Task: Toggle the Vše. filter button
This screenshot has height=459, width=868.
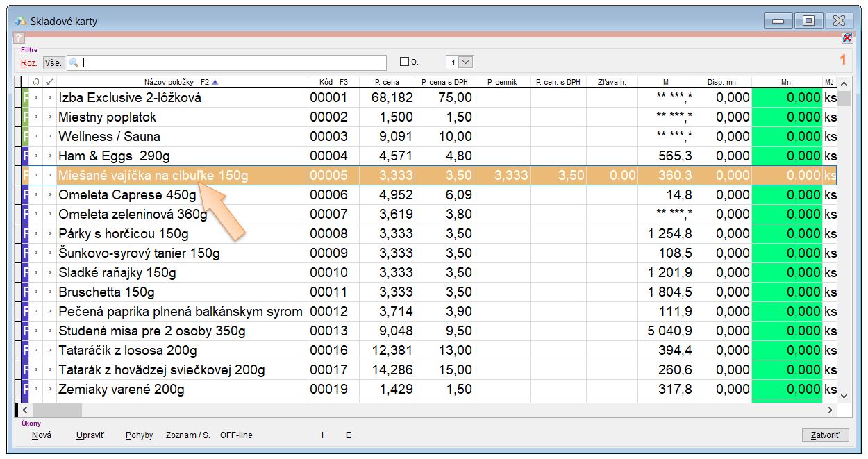Action: pos(53,62)
